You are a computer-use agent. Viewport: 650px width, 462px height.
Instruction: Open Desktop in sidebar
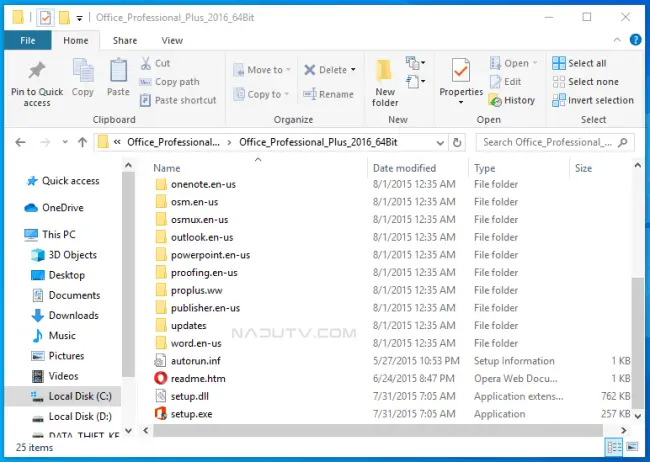(58, 275)
